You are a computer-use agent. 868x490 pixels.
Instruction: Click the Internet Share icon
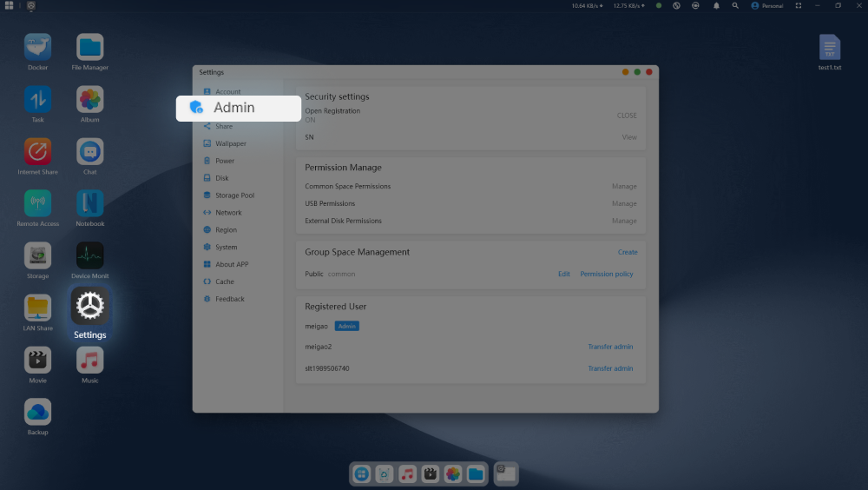click(37, 152)
